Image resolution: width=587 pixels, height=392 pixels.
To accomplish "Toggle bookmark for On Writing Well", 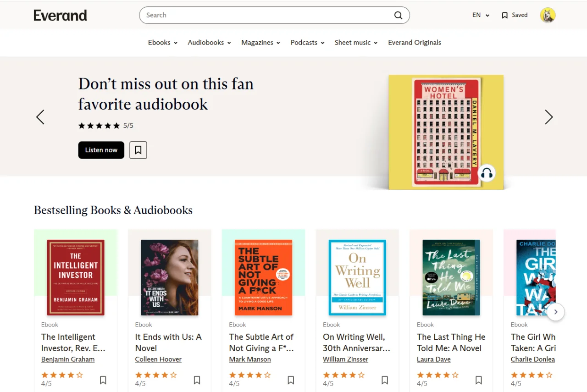I will 385,380.
